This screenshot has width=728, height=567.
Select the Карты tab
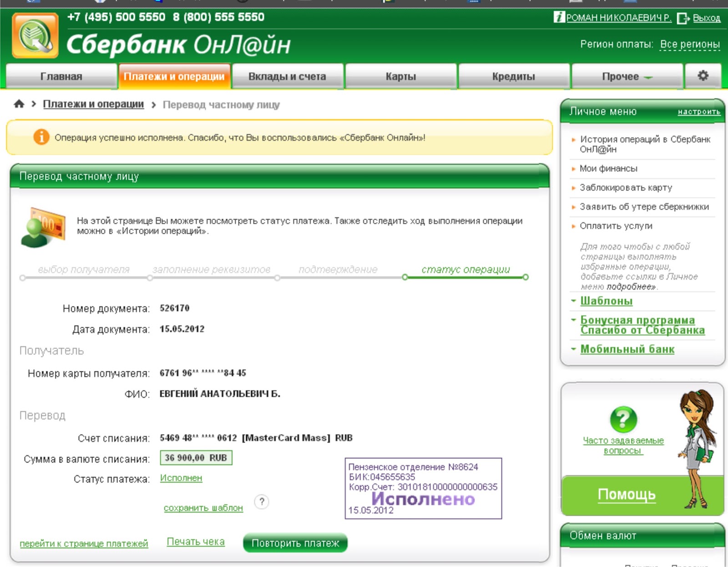coord(401,76)
